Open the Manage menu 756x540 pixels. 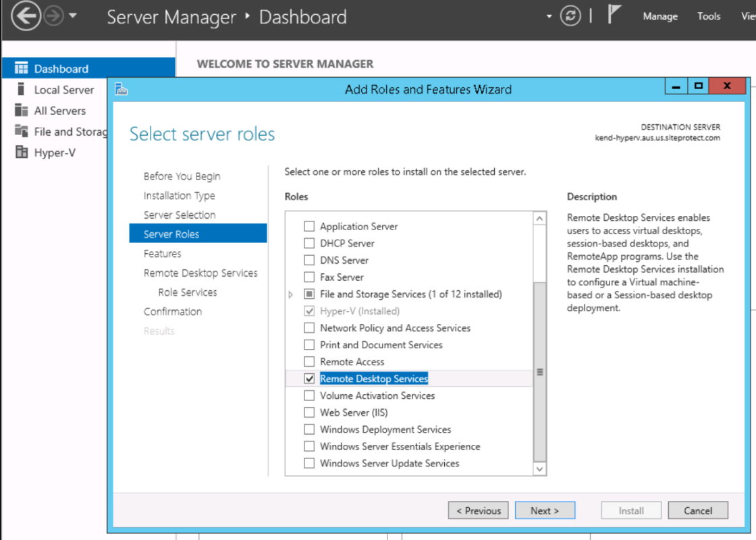(659, 16)
